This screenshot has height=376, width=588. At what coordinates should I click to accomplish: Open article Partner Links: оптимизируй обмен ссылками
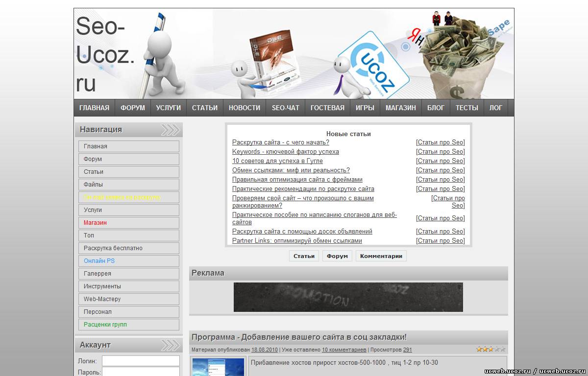coord(297,241)
